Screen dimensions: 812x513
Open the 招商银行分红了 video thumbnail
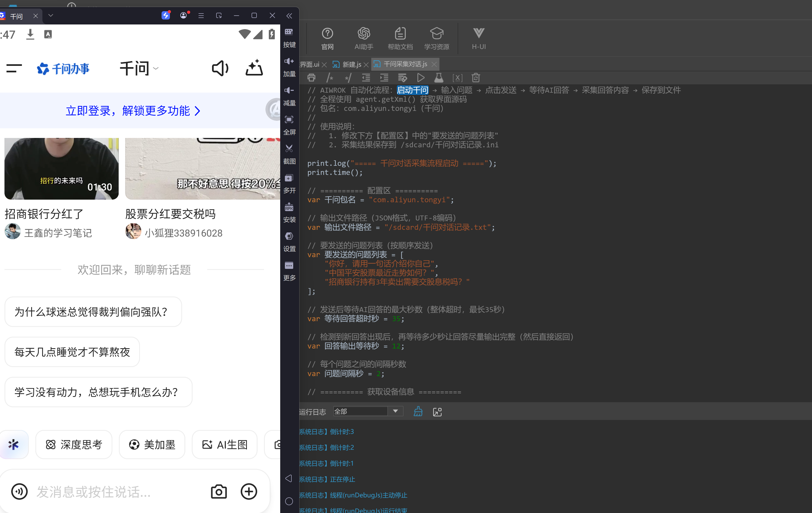click(61, 168)
